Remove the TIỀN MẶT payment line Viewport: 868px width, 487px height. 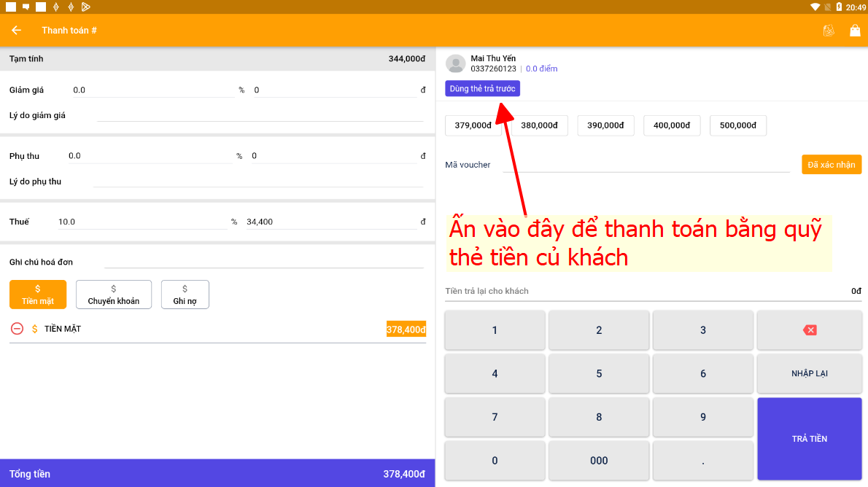17,329
